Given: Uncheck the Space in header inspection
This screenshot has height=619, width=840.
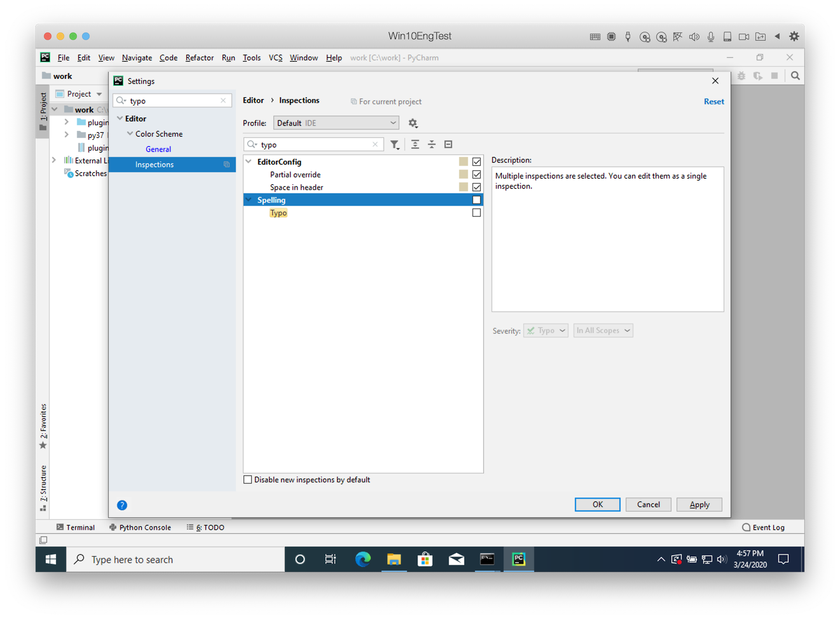Looking at the screenshot, I should (x=476, y=187).
